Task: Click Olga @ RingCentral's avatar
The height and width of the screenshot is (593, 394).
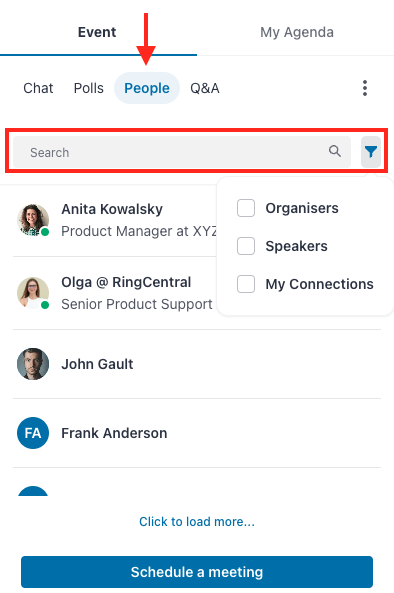Action: tap(33, 293)
